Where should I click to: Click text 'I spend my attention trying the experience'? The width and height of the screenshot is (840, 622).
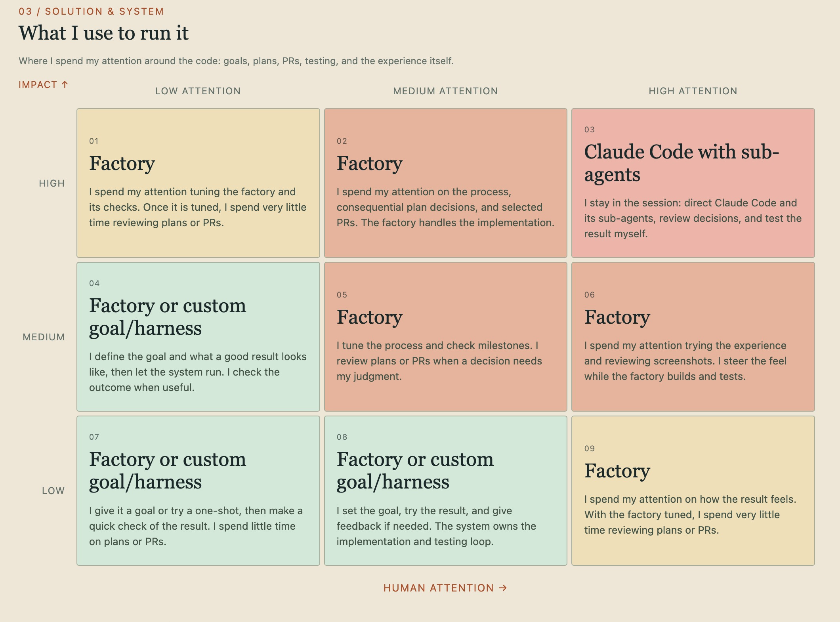[685, 345]
